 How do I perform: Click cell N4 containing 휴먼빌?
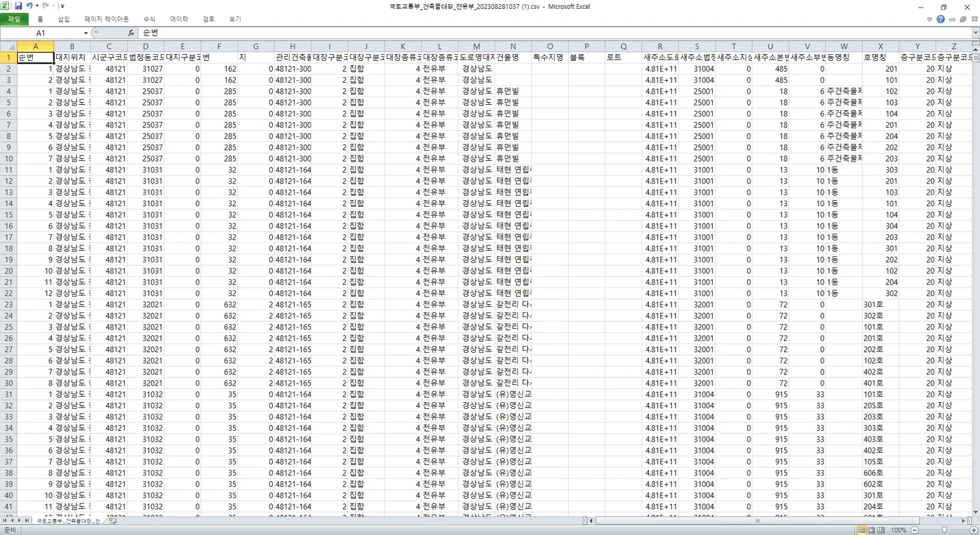513,91
